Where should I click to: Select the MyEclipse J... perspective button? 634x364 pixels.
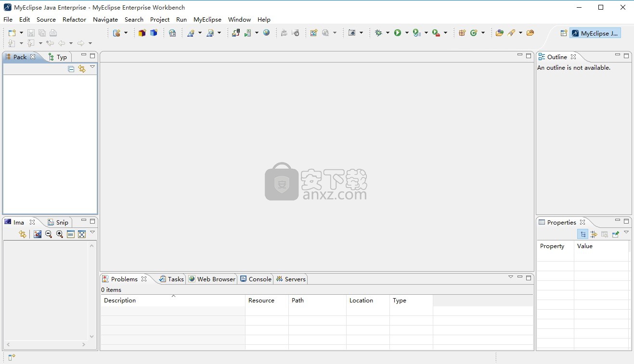click(595, 33)
